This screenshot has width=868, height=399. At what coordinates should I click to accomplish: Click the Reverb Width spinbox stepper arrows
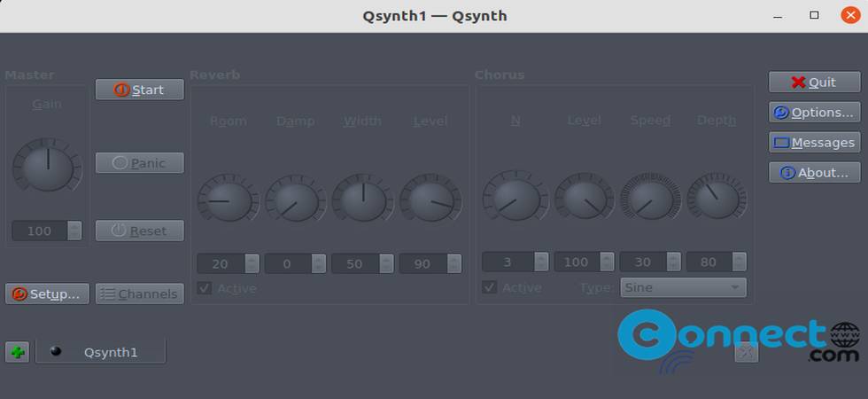point(386,264)
